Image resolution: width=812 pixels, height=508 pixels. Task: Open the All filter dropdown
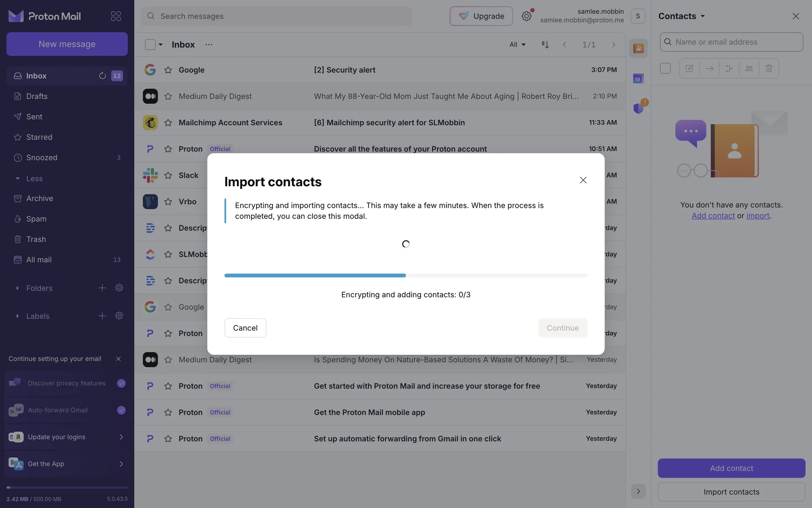click(x=517, y=44)
